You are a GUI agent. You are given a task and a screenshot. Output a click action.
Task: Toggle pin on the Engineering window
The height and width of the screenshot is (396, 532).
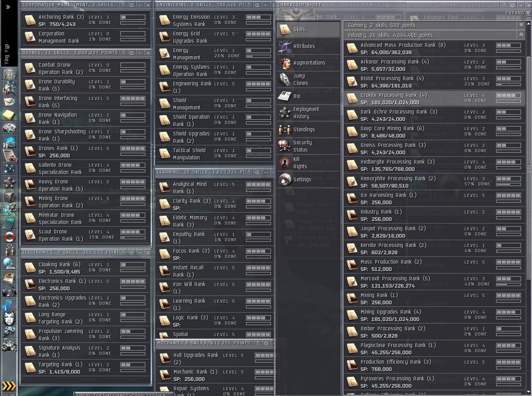(x=249, y=5)
